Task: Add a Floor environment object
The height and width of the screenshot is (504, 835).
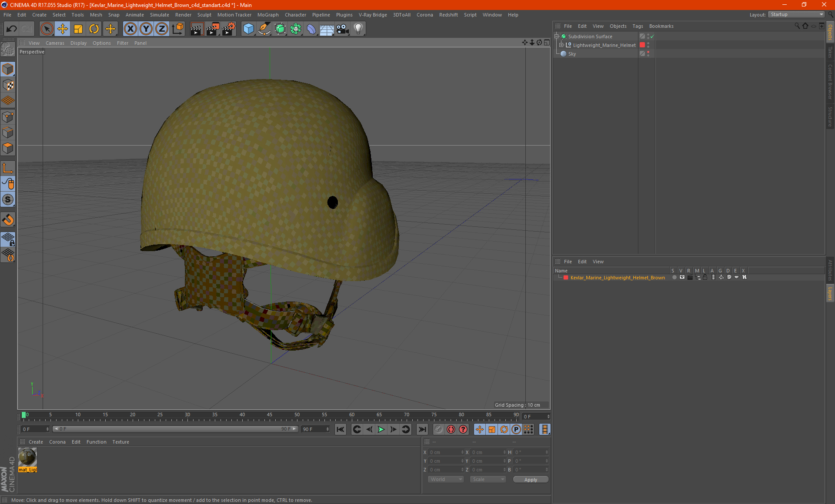Action: click(327, 29)
